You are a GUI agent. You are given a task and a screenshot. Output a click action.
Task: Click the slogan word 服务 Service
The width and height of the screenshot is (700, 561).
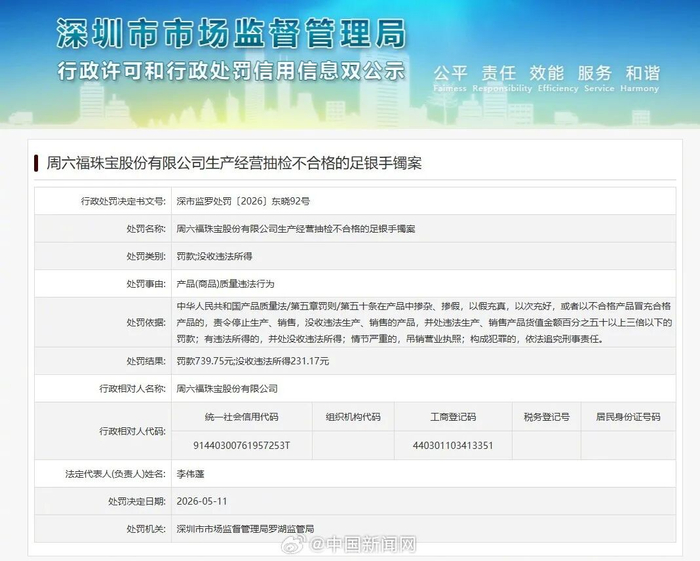click(x=599, y=79)
